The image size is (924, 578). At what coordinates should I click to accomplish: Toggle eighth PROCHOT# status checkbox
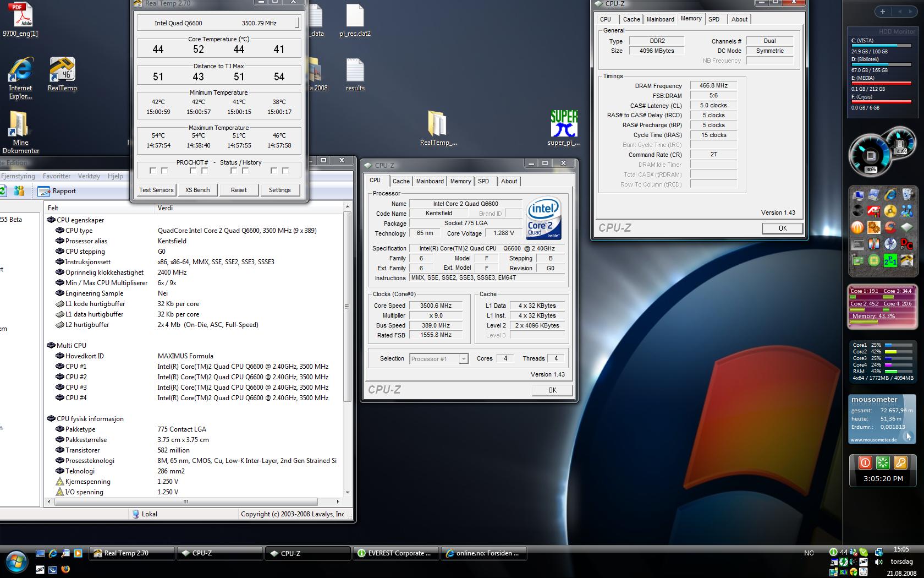285,171
